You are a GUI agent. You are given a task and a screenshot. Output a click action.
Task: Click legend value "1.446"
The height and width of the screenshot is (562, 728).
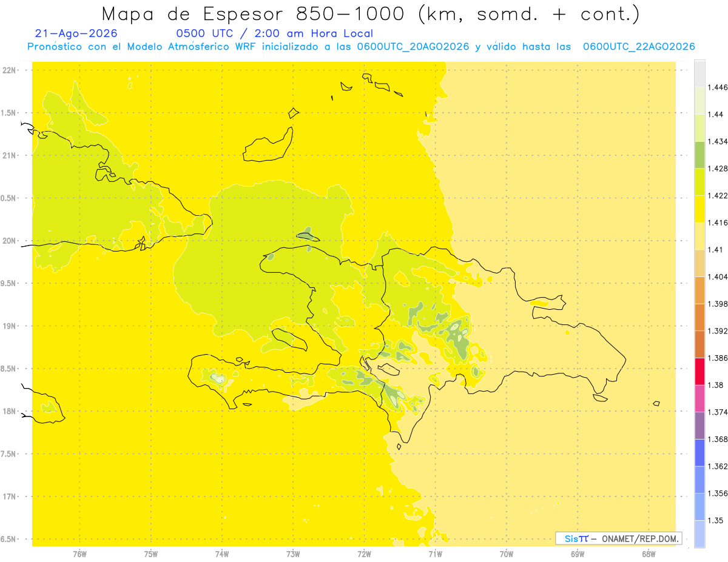[719, 87]
